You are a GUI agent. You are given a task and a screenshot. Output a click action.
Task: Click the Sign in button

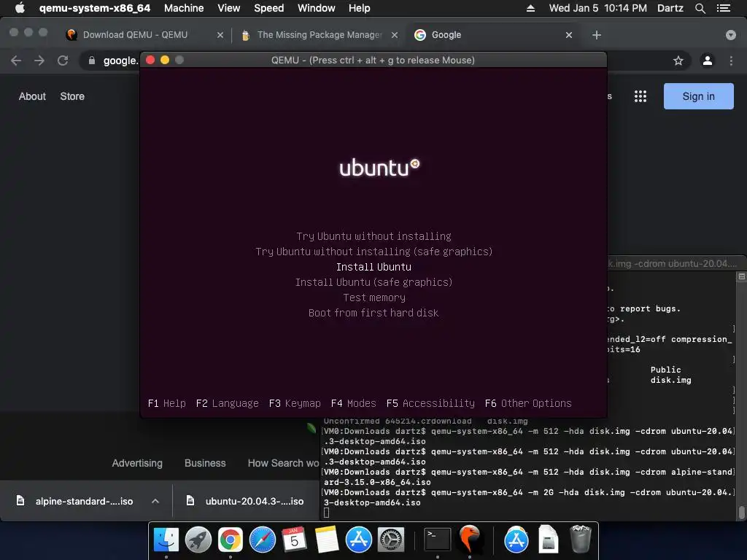tap(698, 96)
